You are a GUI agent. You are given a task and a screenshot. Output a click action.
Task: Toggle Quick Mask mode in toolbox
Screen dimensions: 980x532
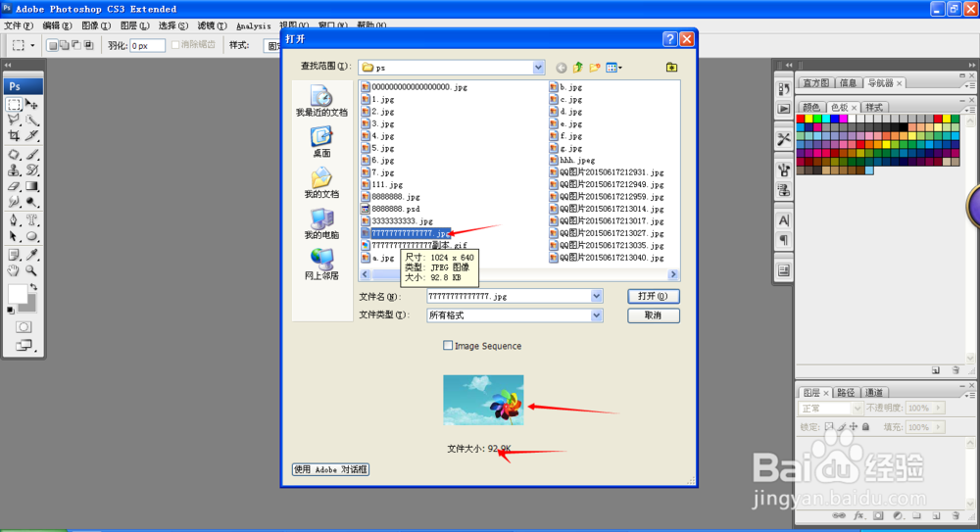pos(24,327)
